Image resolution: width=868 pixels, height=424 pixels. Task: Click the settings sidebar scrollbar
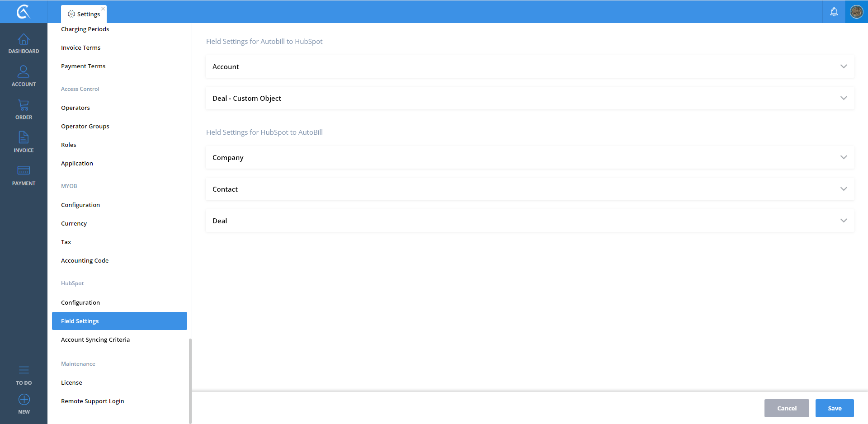[x=190, y=380]
